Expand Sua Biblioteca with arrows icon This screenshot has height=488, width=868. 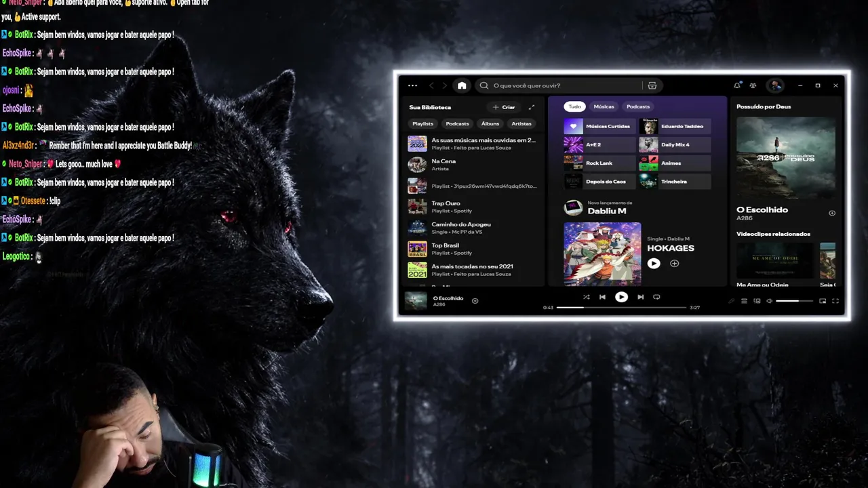532,107
